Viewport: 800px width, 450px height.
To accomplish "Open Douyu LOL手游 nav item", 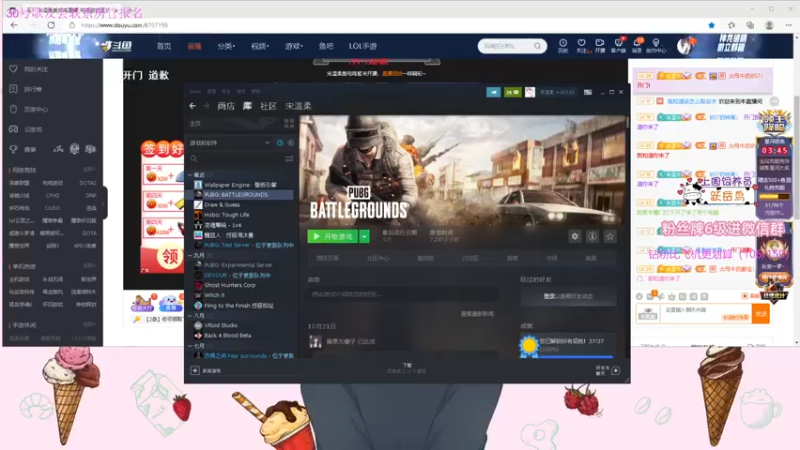I will click(x=363, y=46).
